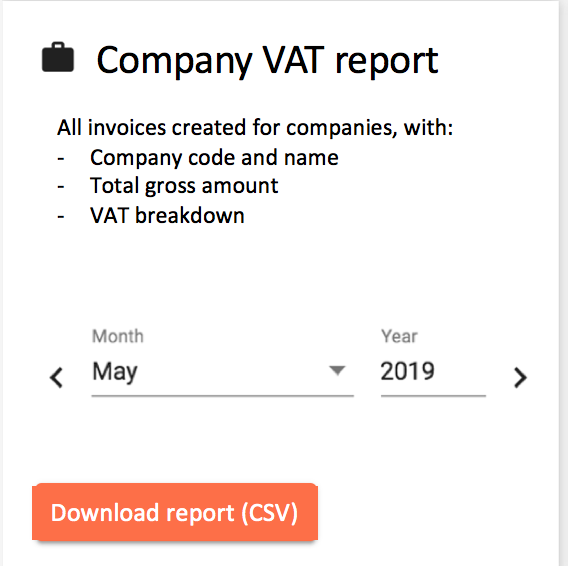Click the underline beneath the Month selector
This screenshot has width=568, height=566.
point(222,396)
